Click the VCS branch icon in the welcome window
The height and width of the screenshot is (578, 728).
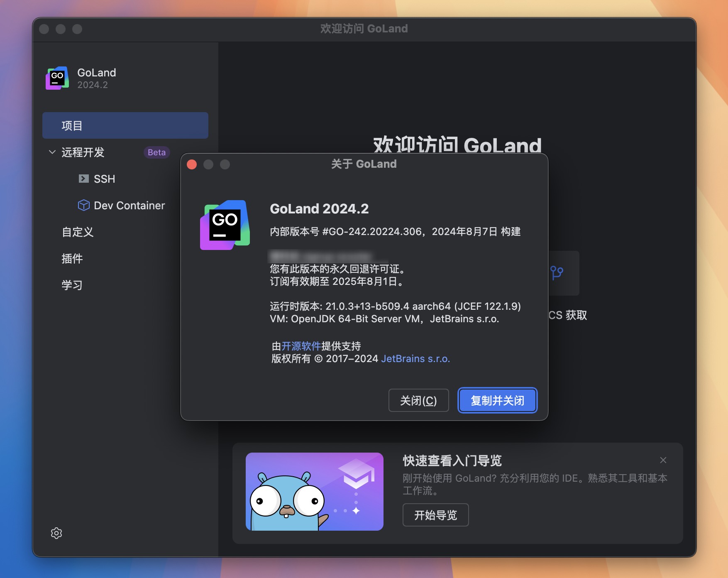(557, 273)
